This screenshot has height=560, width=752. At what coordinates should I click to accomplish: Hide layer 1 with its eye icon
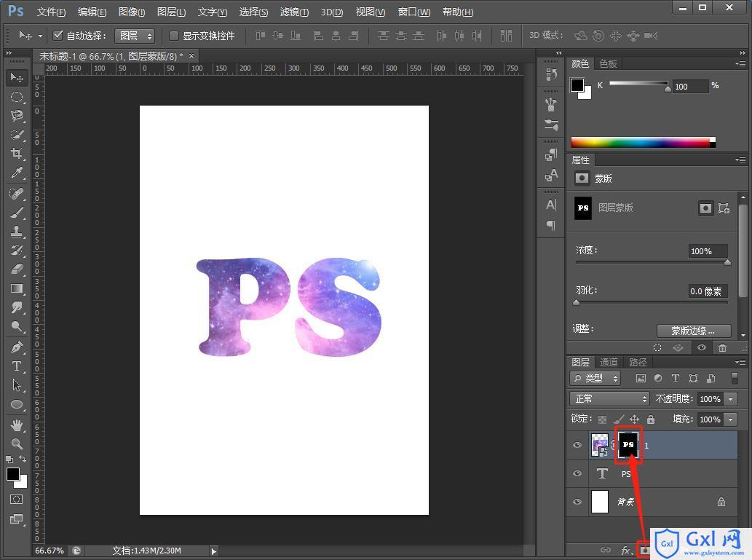pos(577,445)
